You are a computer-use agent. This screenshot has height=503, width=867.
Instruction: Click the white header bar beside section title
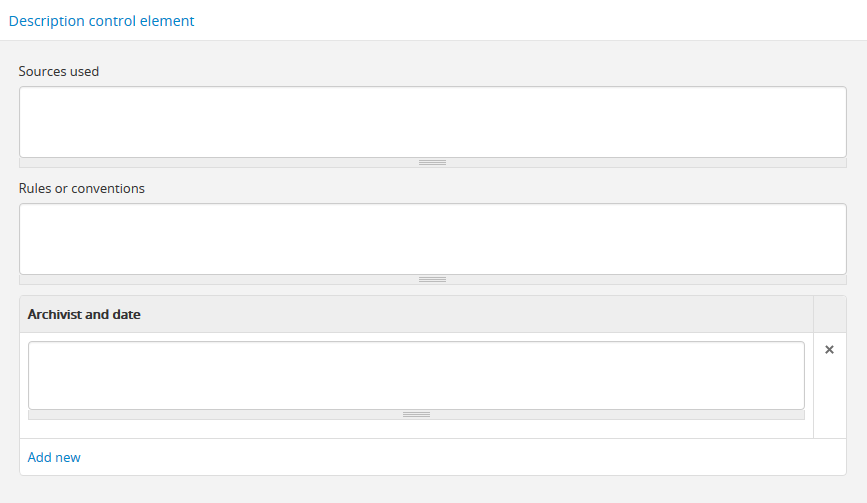530,20
